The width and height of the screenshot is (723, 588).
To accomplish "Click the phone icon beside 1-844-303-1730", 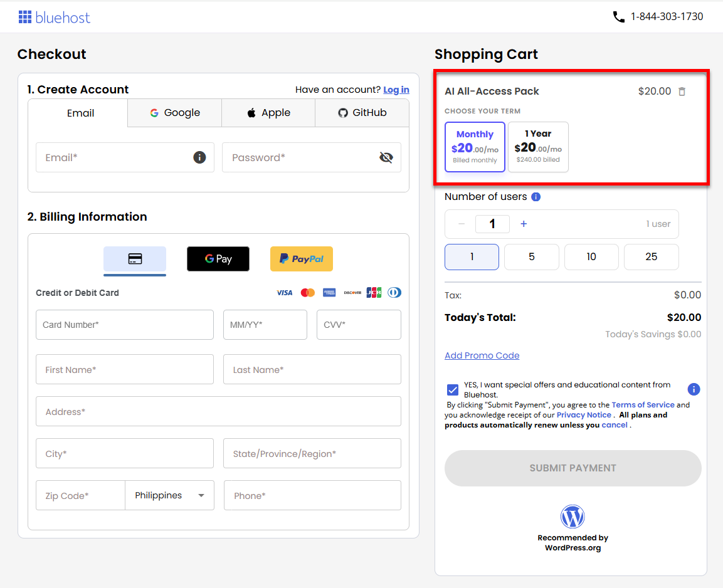I will (x=618, y=17).
